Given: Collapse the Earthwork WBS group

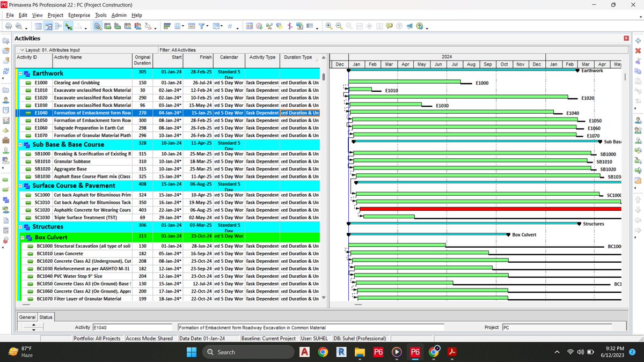Looking at the screenshot, I should click(20, 73).
